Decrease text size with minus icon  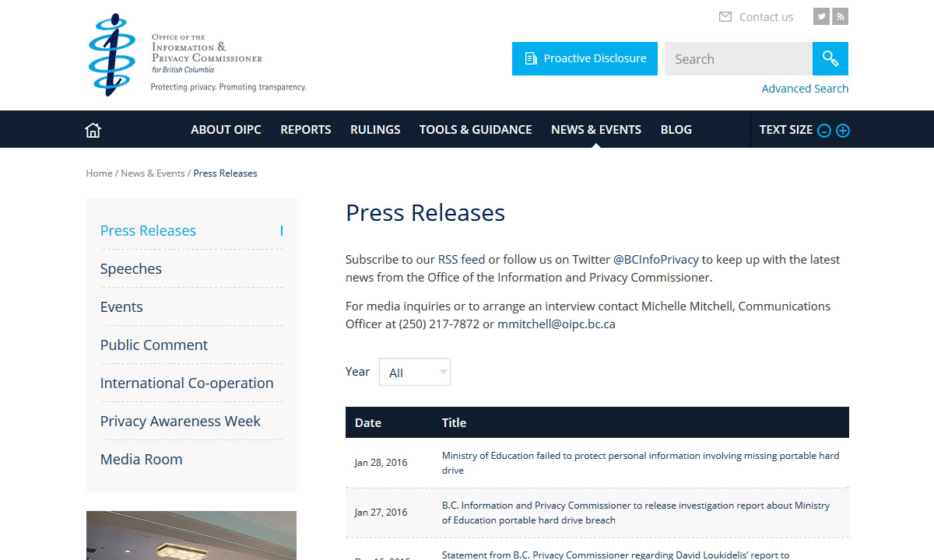click(x=824, y=131)
